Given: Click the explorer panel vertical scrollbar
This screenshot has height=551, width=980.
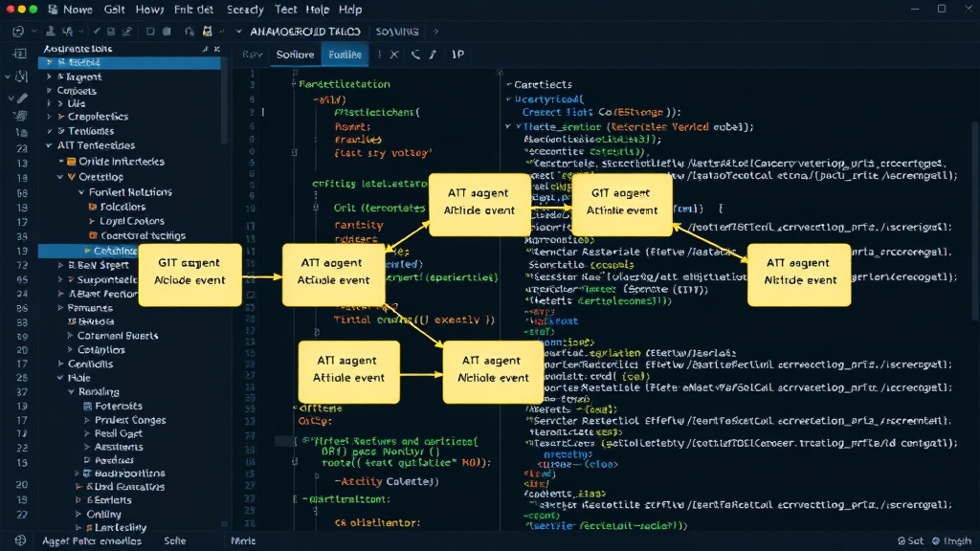Looking at the screenshot, I should (x=223, y=99).
